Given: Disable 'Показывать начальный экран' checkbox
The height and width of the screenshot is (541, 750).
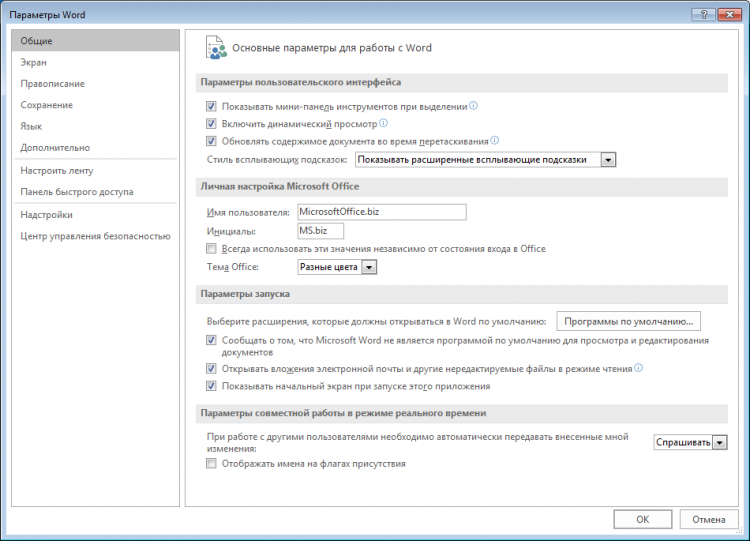Looking at the screenshot, I should 211,386.
